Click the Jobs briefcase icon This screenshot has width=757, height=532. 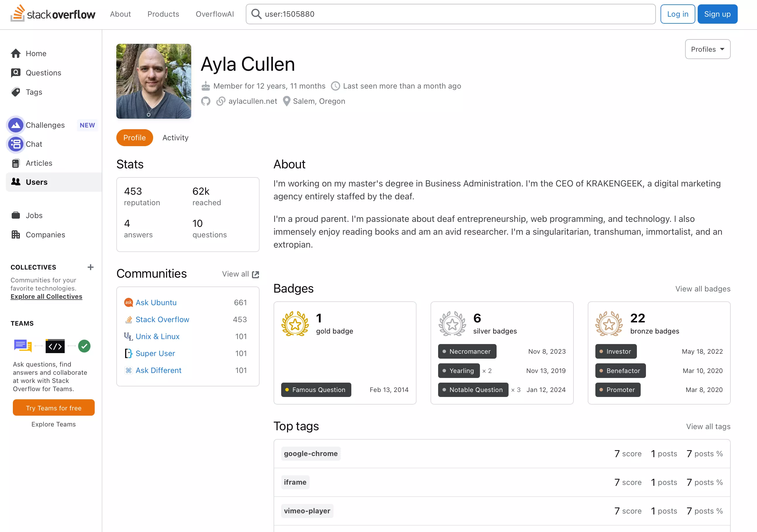[x=16, y=215]
